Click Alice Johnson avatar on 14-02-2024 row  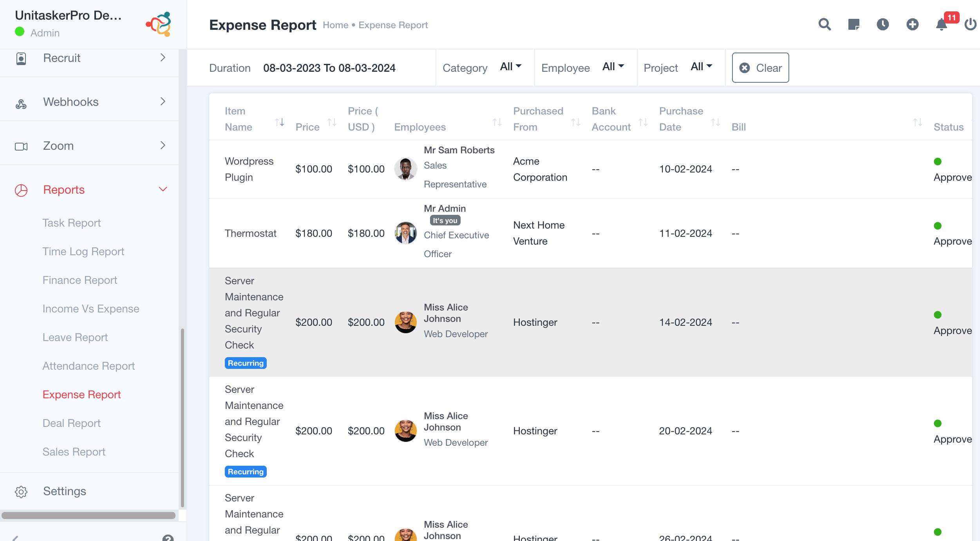tap(406, 322)
